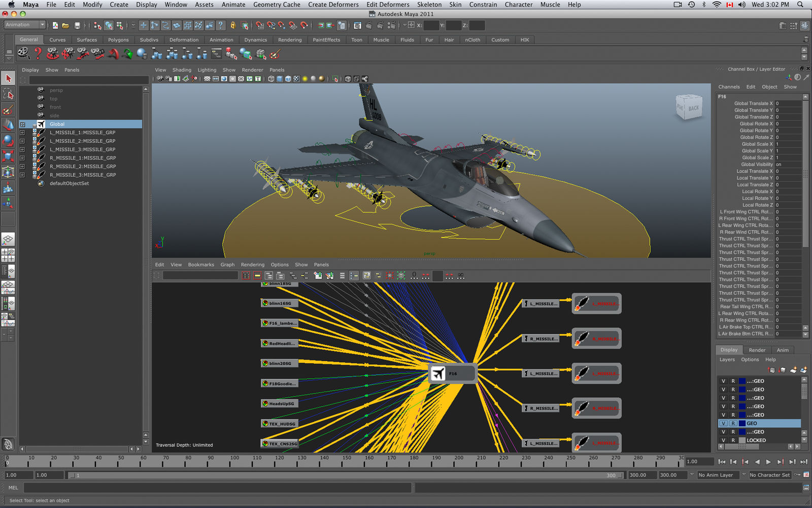Open the Create Deformers menu
The width and height of the screenshot is (812, 508).
[333, 5]
